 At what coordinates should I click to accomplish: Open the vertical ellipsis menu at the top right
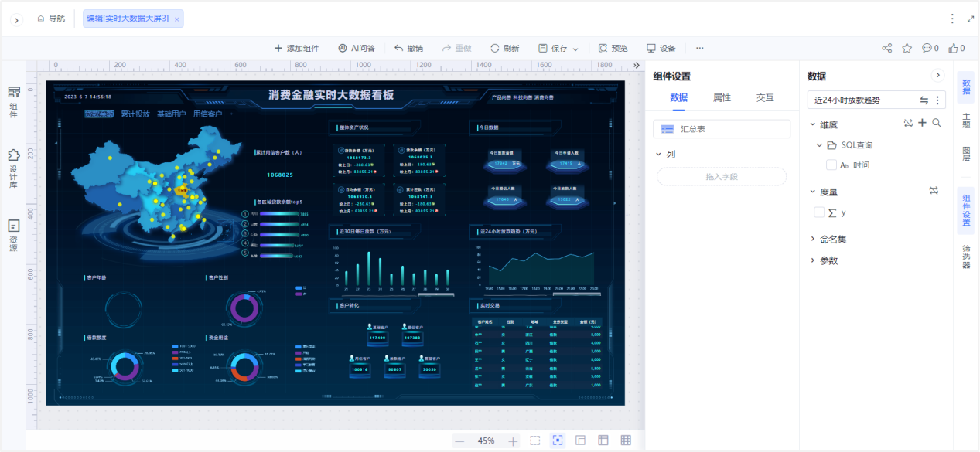pyautogui.click(x=952, y=19)
